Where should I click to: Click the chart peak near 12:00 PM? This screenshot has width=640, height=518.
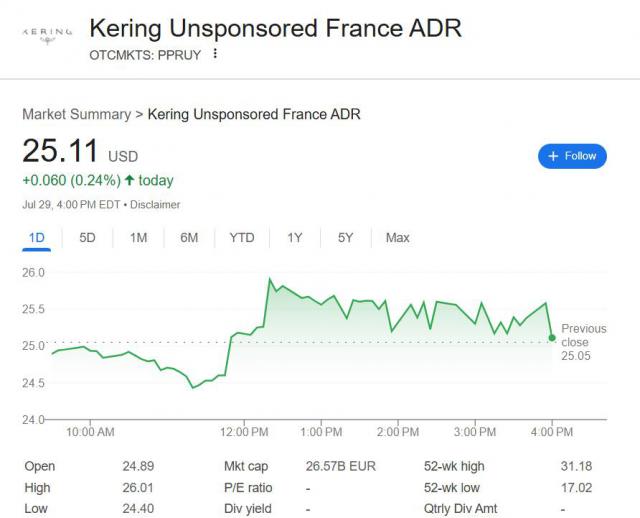[x=270, y=280]
